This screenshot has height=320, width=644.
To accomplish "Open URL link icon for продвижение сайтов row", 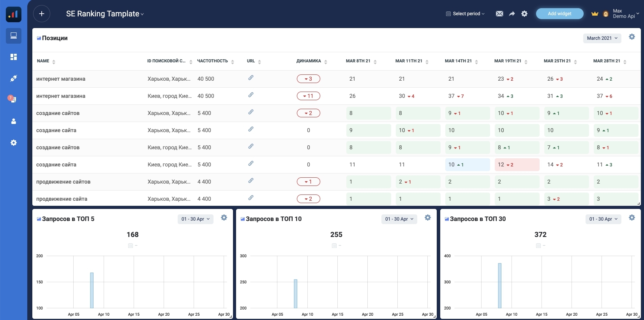I will [x=251, y=180].
